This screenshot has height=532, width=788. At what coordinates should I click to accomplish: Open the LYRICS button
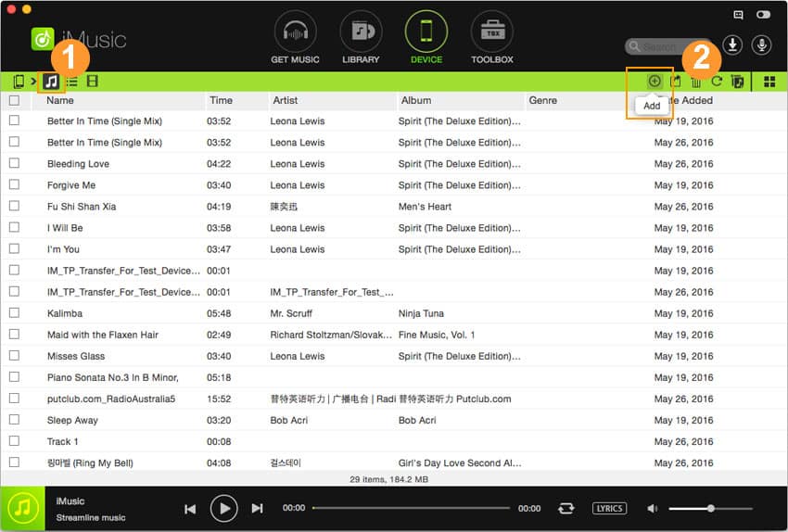(x=610, y=509)
